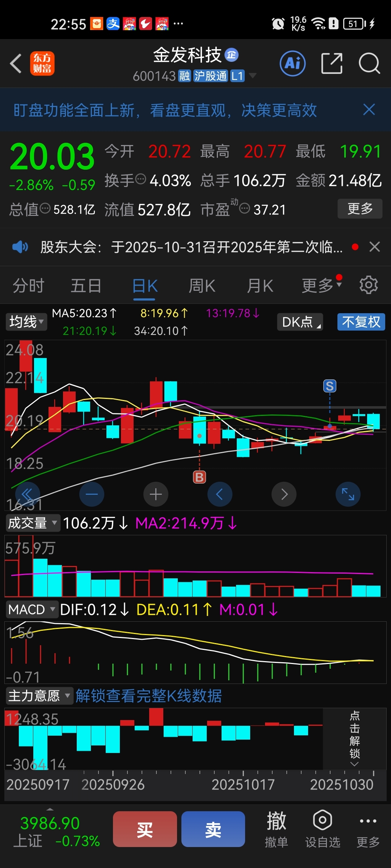391x868 pixels.
Task: Open the Ai assistant icon
Action: (x=293, y=63)
